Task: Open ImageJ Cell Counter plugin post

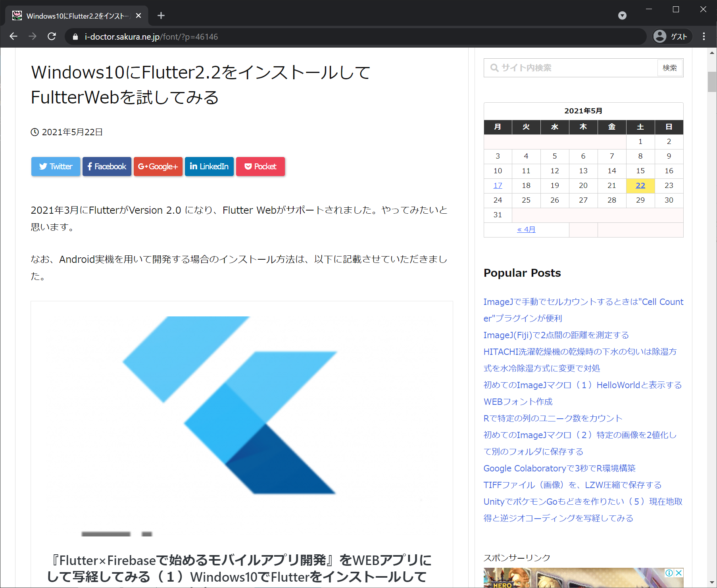Action: tap(583, 310)
